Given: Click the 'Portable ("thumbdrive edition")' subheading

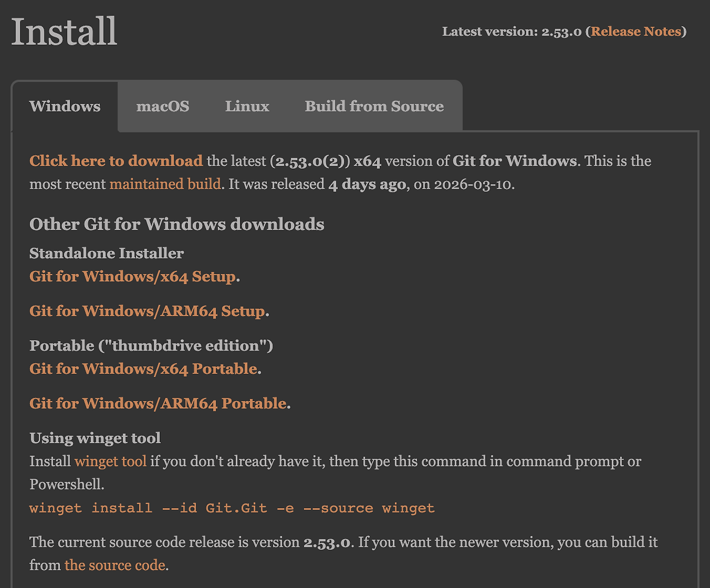Looking at the screenshot, I should point(151,346).
